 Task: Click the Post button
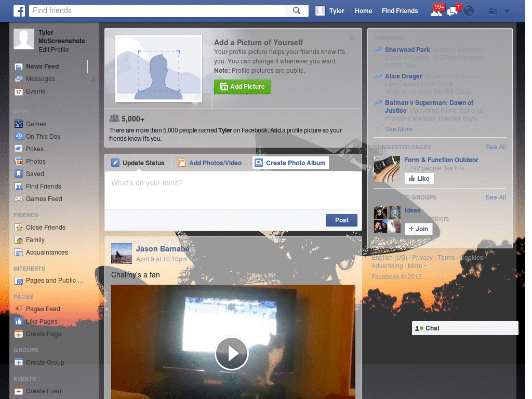pyautogui.click(x=342, y=220)
